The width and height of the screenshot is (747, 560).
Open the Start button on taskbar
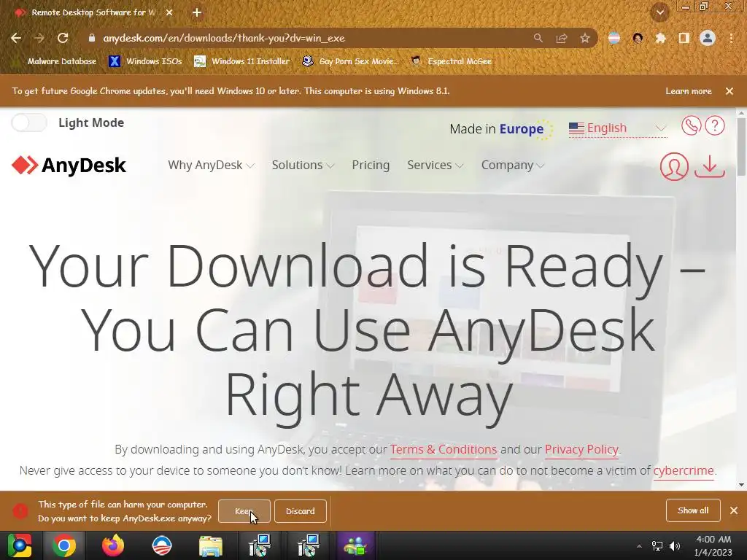[x=20, y=545]
